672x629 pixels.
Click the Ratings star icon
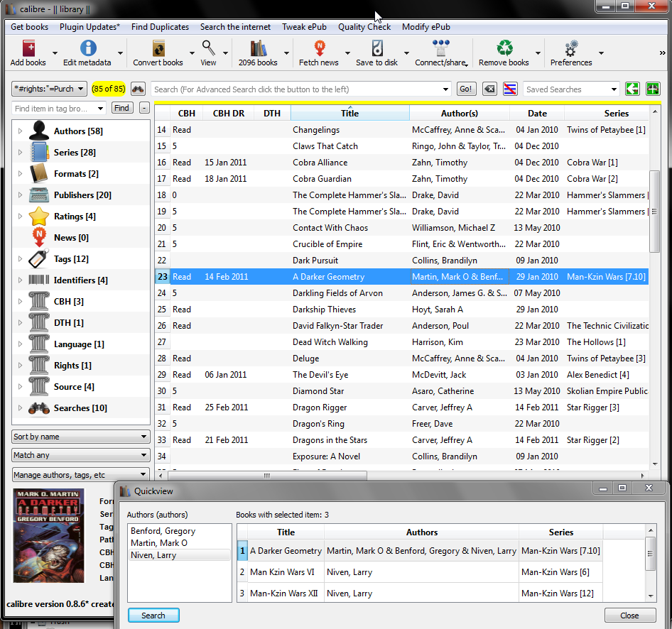(x=39, y=216)
